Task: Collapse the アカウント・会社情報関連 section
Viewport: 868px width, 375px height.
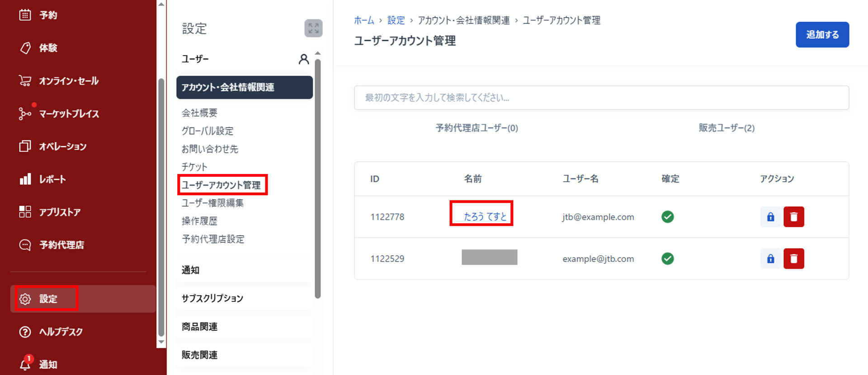Action: [244, 87]
